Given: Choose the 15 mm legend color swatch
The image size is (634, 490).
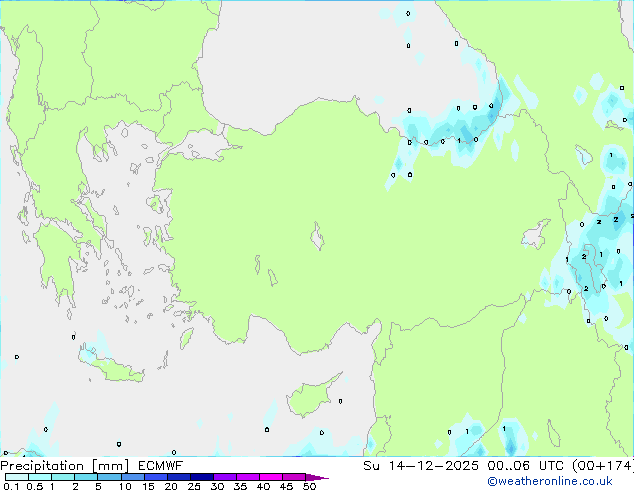Looking at the screenshot, I should tap(156, 477).
